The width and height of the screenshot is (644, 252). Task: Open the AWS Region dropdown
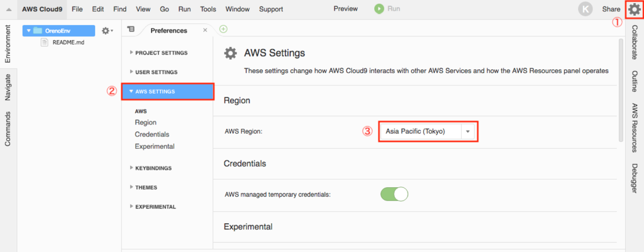click(x=467, y=131)
